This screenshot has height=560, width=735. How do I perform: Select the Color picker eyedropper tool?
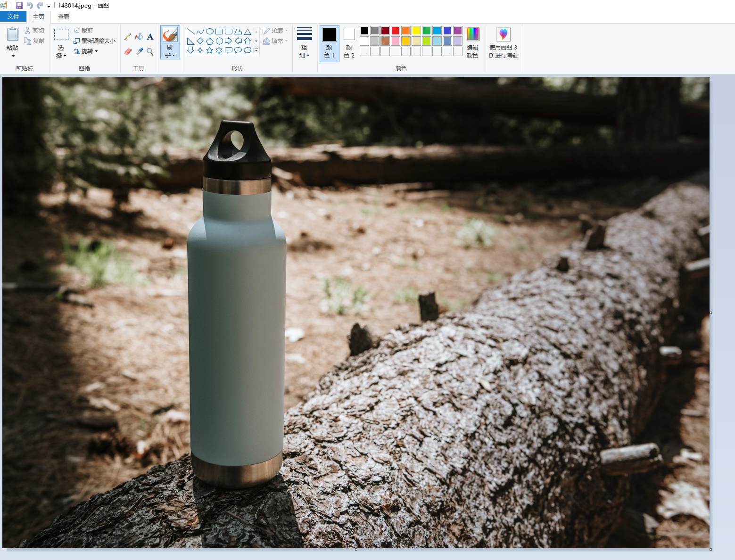(139, 51)
